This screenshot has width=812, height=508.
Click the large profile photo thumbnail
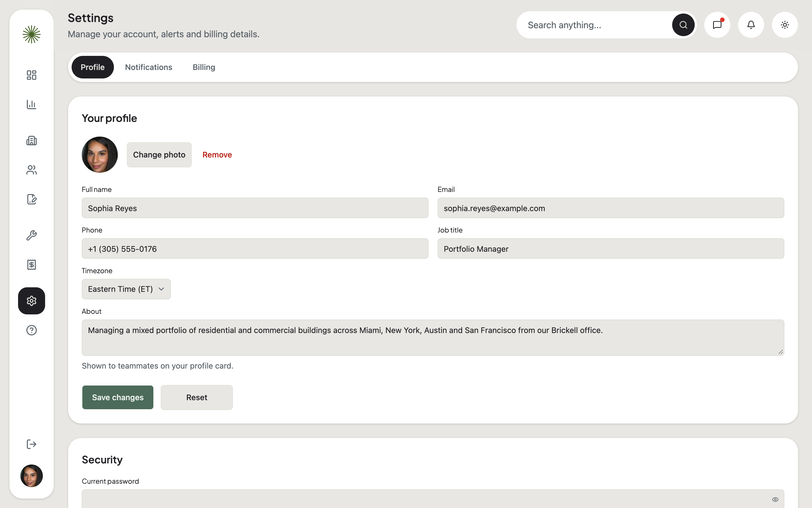(x=100, y=155)
